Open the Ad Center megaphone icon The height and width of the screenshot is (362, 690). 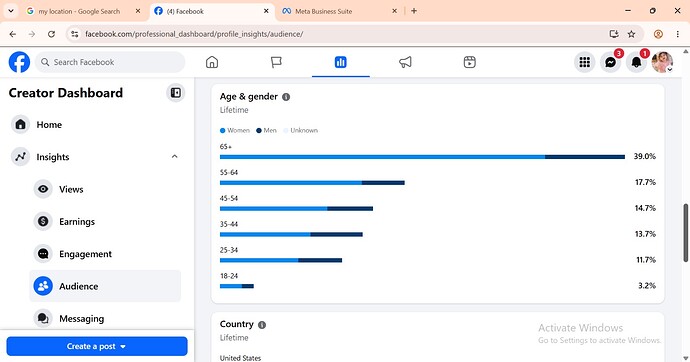click(405, 62)
